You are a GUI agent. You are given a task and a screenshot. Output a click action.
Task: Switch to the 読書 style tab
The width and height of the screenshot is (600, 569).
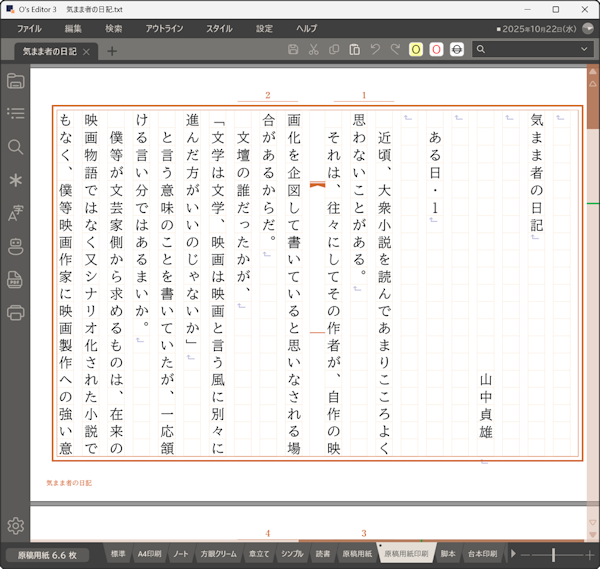pos(322,553)
